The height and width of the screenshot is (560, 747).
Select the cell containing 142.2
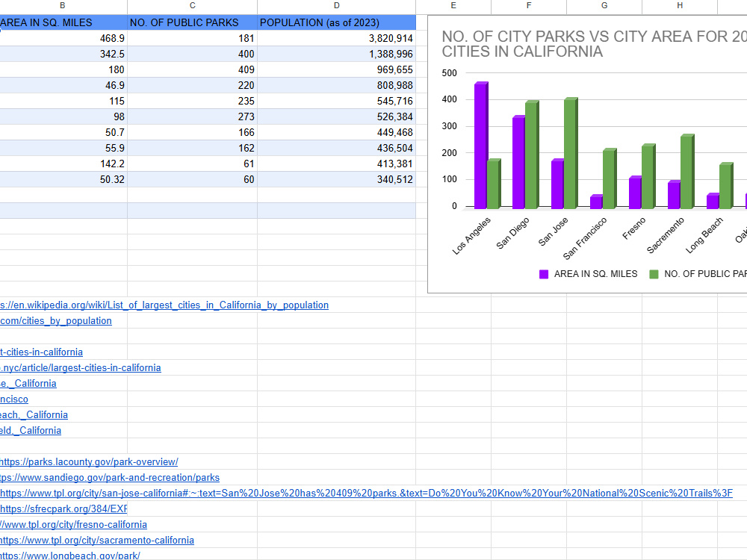63,164
